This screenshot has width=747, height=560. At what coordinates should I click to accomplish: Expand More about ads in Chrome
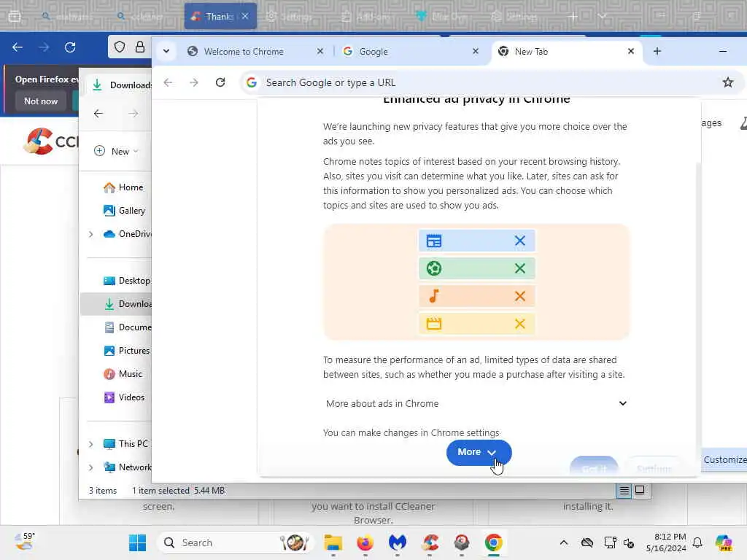coord(476,403)
